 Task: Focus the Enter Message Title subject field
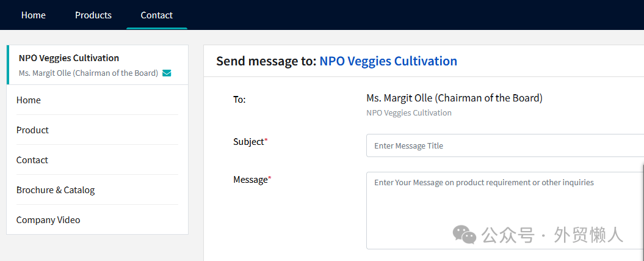click(505, 146)
